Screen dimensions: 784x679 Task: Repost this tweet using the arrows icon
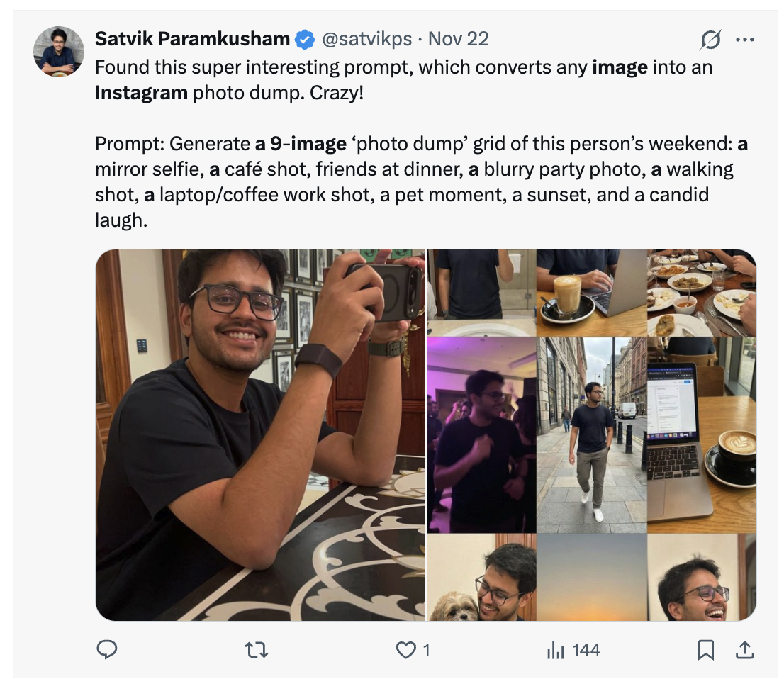pos(256,649)
